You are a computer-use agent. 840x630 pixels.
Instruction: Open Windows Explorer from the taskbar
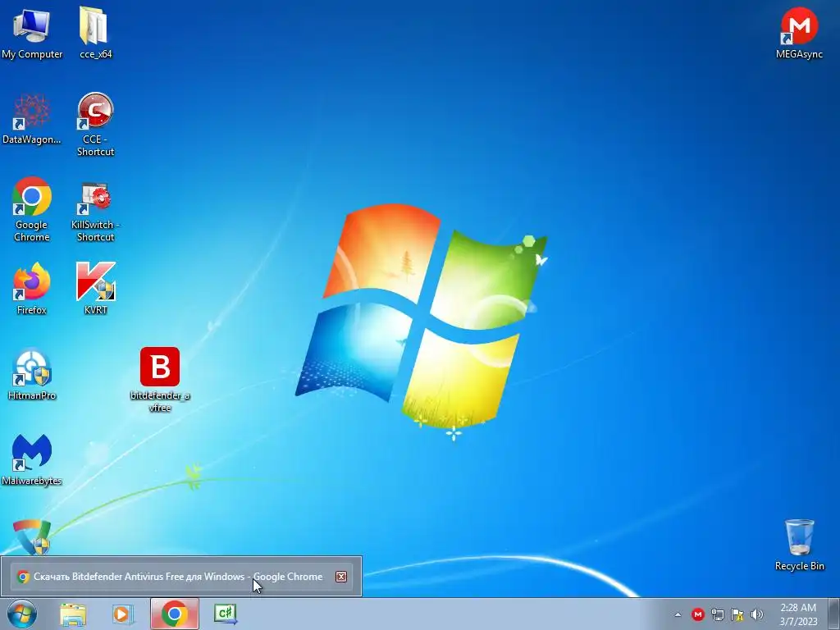[73, 614]
